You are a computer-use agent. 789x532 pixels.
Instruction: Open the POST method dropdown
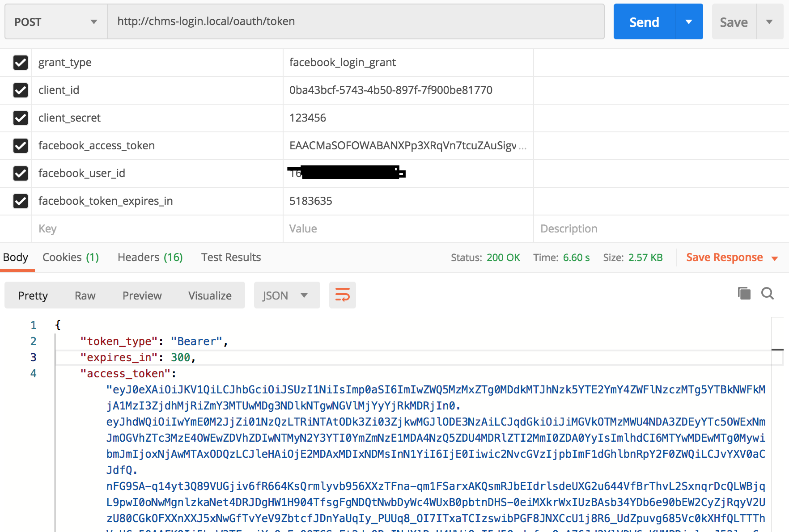coord(56,22)
